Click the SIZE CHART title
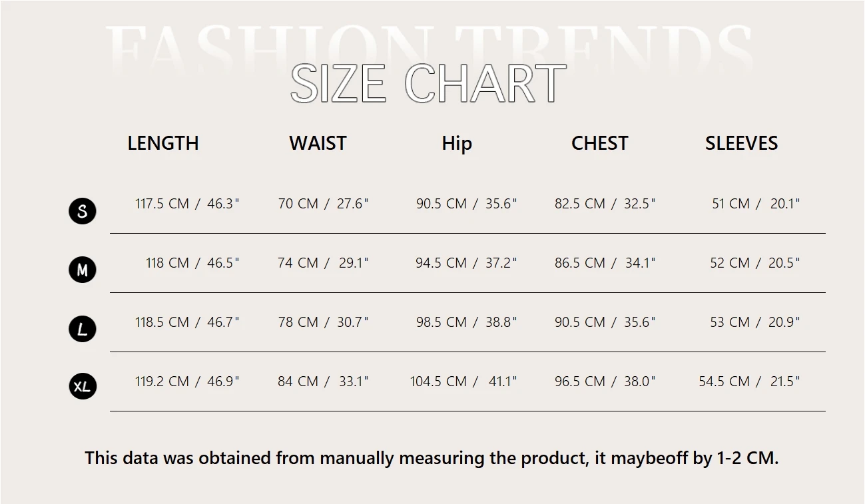865x504 pixels. coord(428,84)
